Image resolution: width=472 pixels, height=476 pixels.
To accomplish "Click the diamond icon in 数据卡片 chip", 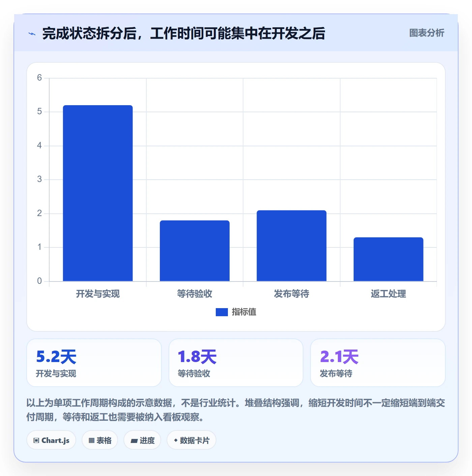I will 176,440.
